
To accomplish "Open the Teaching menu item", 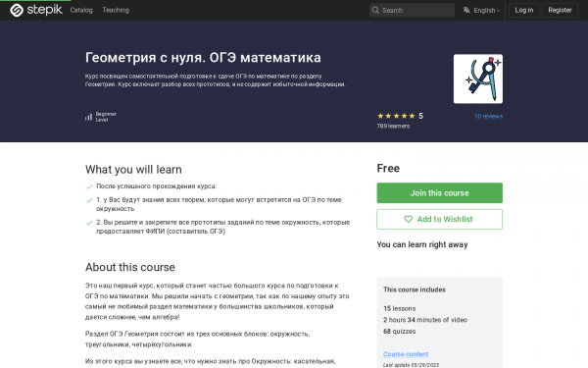I will tap(116, 10).
